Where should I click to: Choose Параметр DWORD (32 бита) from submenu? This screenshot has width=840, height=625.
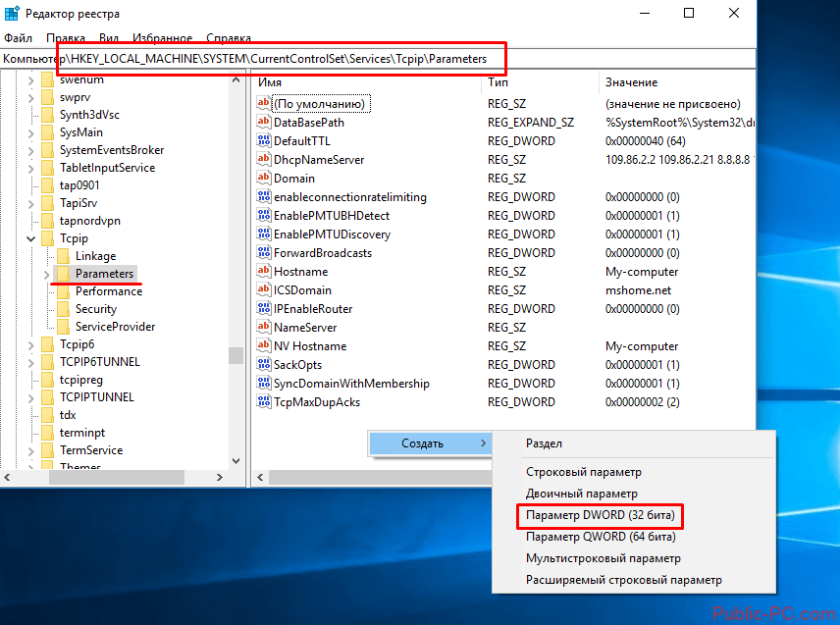pyautogui.click(x=599, y=515)
